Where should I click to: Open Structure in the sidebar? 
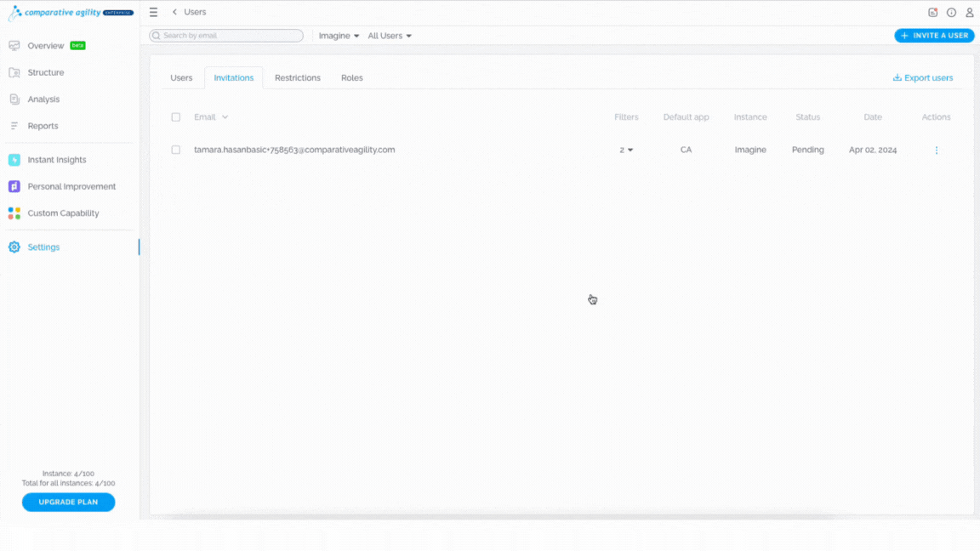46,72
